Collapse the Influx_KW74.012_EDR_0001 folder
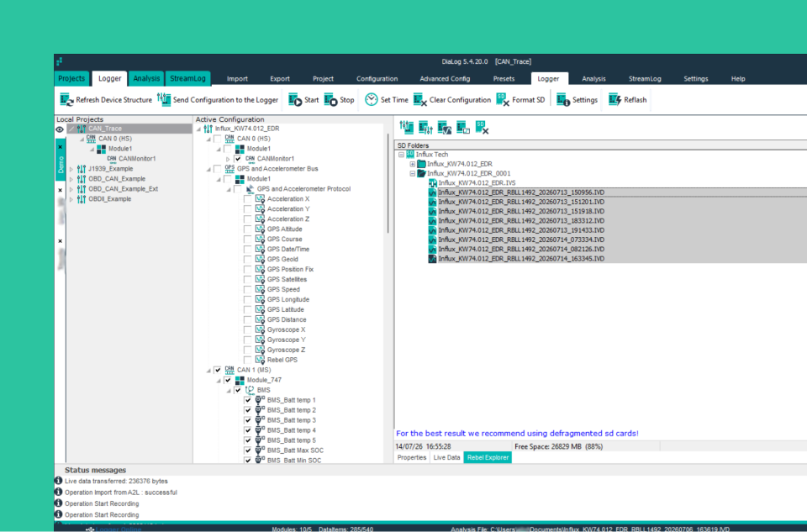 pos(412,173)
